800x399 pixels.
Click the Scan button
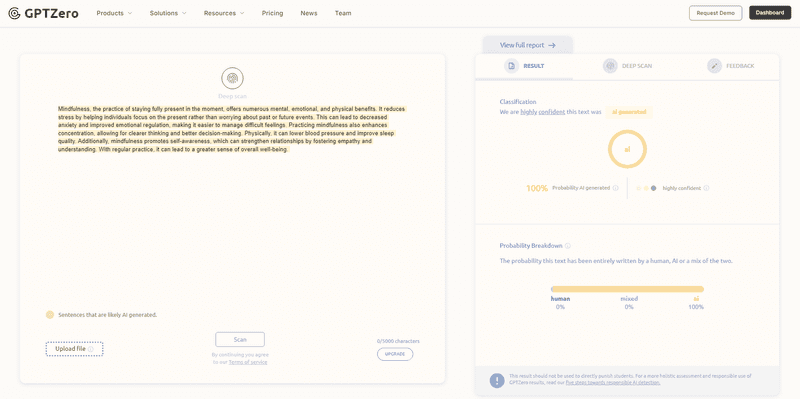pos(240,339)
